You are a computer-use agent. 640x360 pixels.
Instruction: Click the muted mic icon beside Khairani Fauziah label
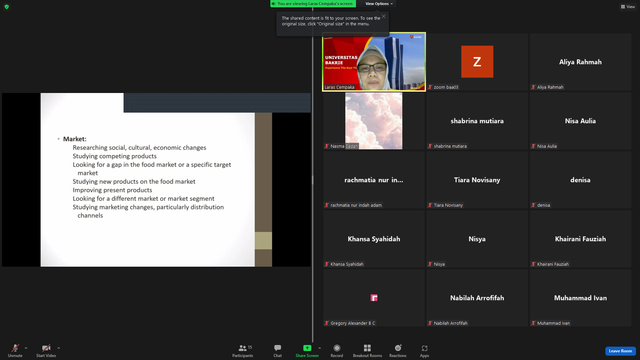(533, 264)
